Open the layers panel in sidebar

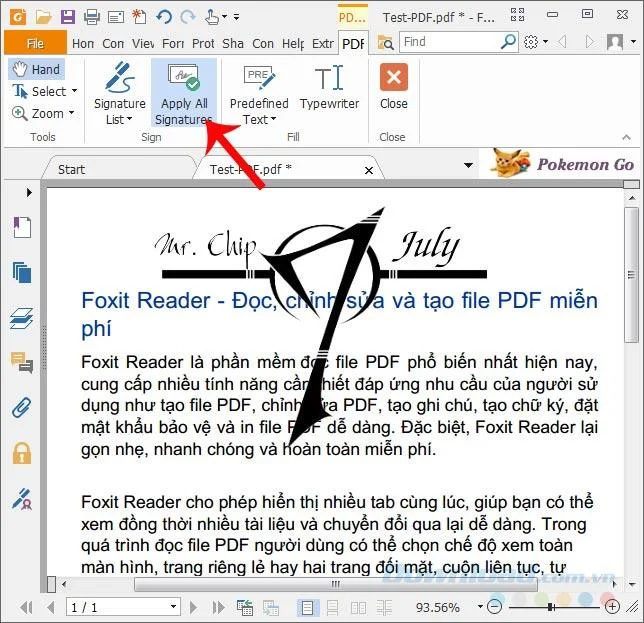pos(22,318)
